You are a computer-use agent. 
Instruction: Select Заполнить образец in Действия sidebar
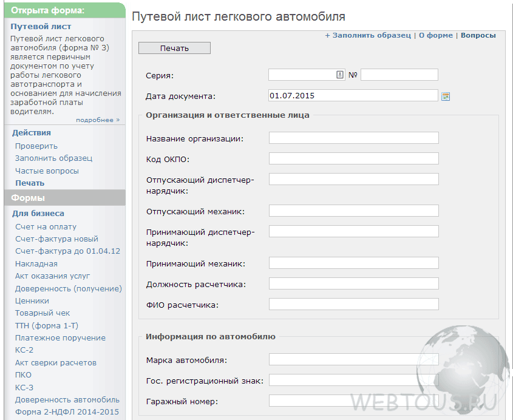tap(53, 158)
